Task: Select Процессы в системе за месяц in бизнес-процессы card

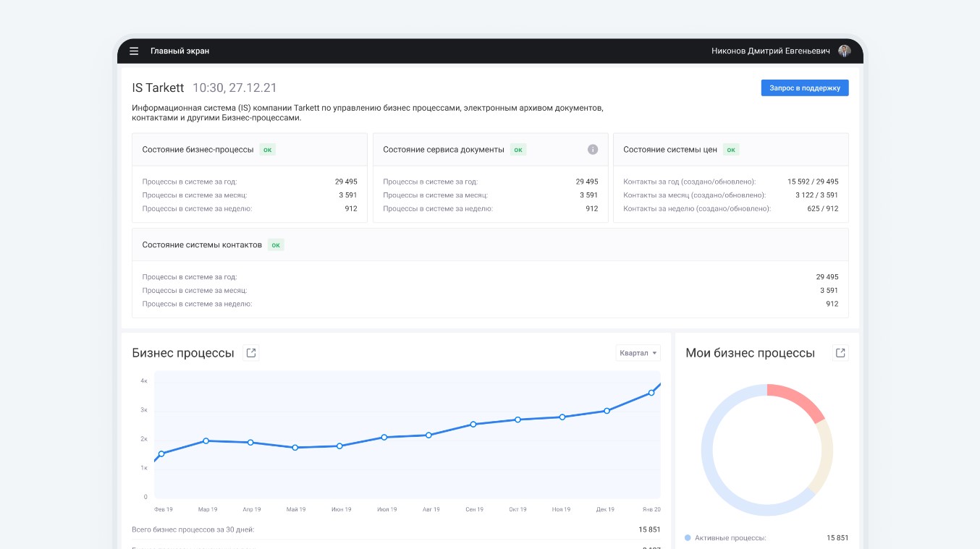Action: (x=195, y=195)
